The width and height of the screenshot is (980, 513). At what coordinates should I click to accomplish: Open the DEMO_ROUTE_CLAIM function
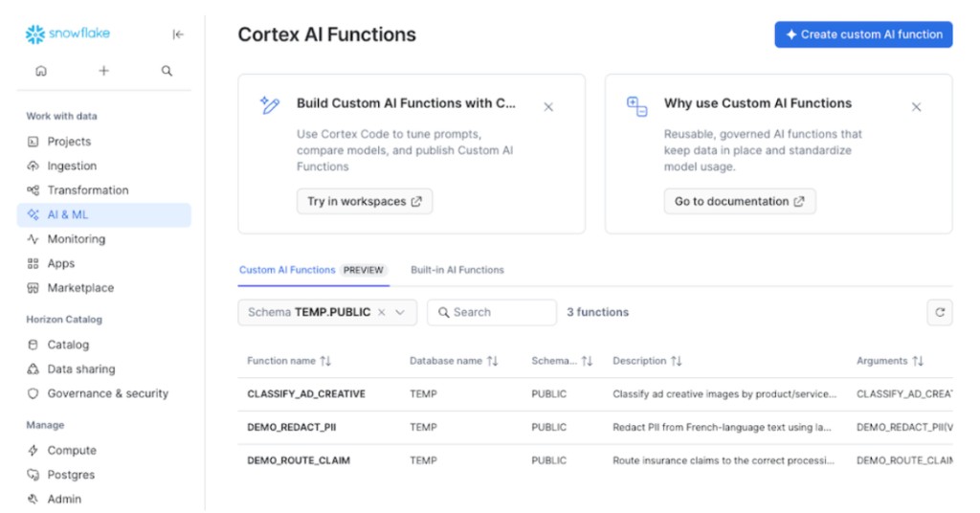pyautogui.click(x=299, y=460)
